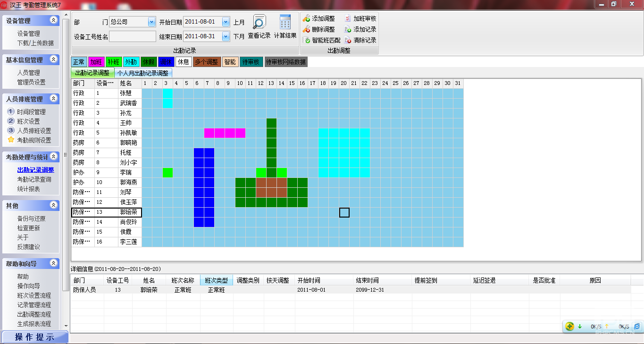Switch to the 个人月出勤记录调整 tab
The width and height of the screenshot is (644, 344).
click(x=142, y=73)
